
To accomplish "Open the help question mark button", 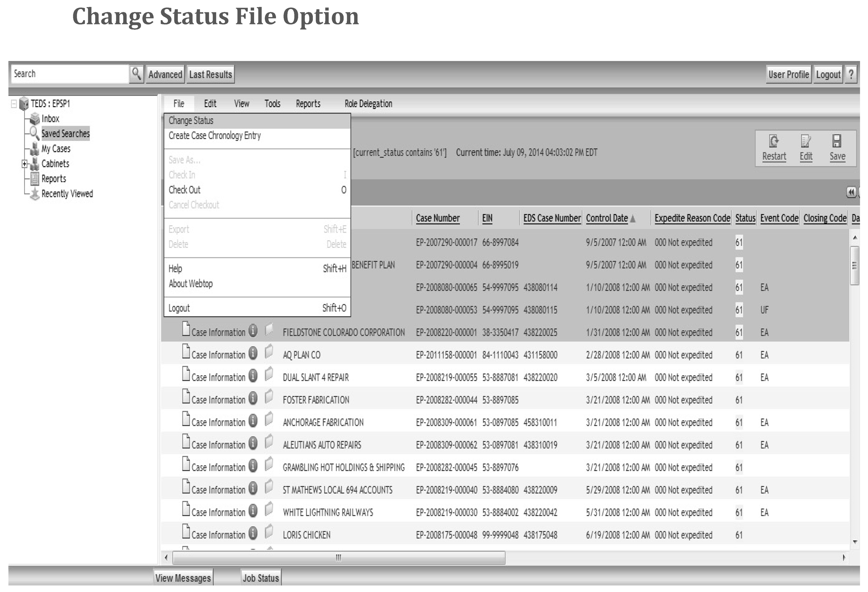I will click(851, 75).
